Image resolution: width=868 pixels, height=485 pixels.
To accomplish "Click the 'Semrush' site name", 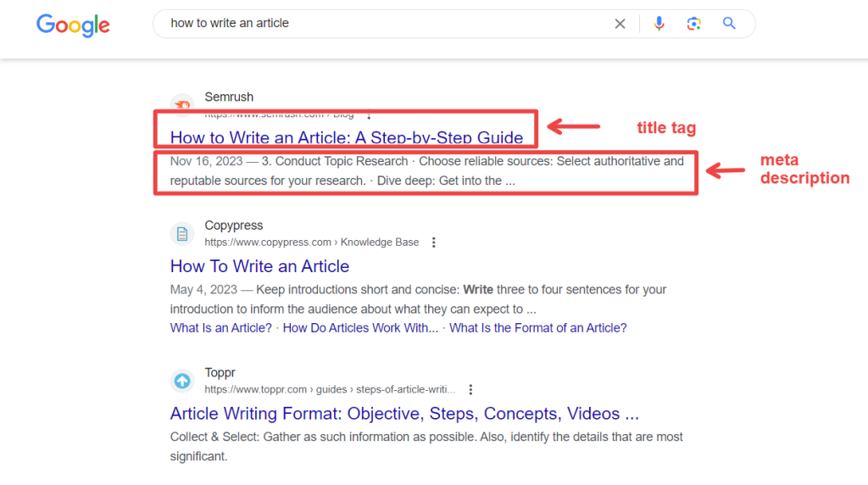I will (x=229, y=97).
